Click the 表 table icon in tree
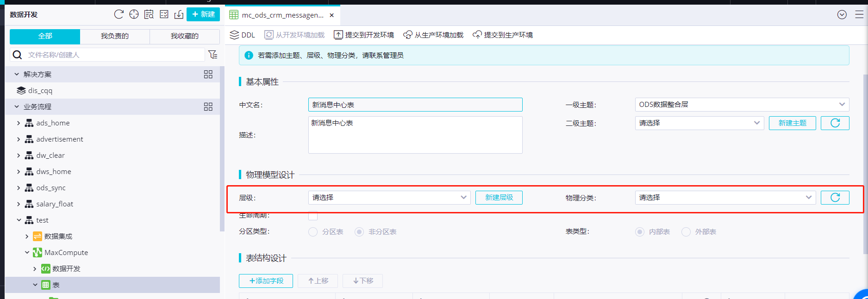 [46, 285]
